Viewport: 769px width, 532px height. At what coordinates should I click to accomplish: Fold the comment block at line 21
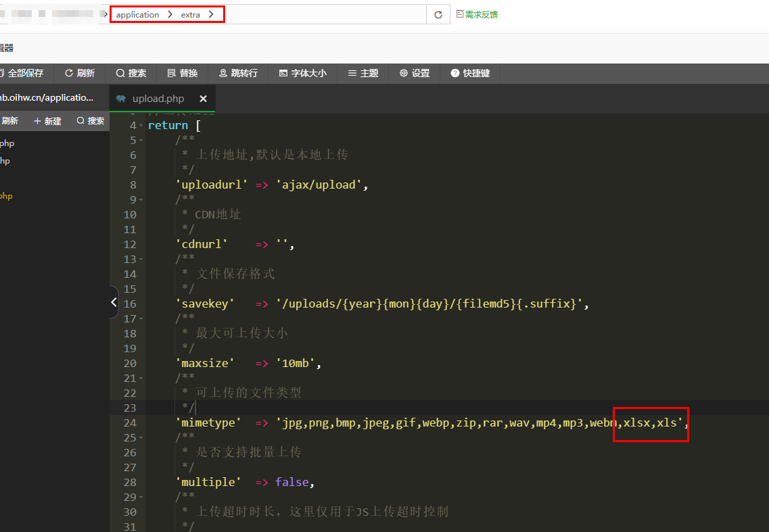141,378
